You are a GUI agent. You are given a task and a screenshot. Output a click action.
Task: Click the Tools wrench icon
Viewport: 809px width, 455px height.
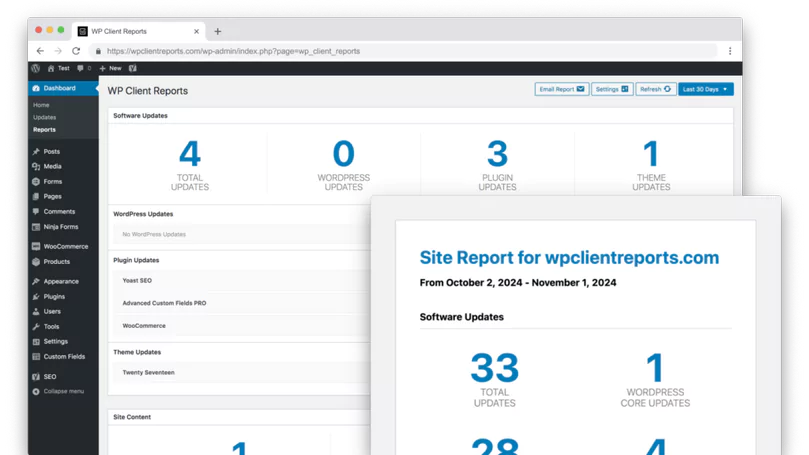(x=36, y=327)
